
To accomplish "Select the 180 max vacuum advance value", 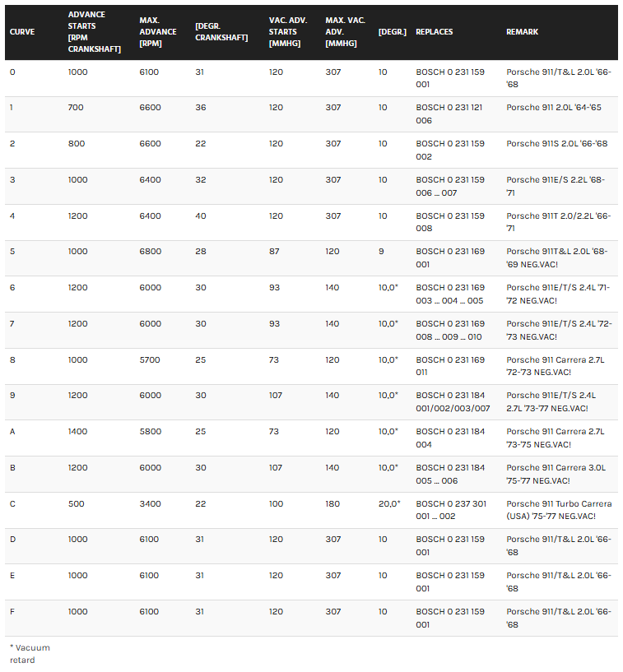I will click(x=332, y=503).
